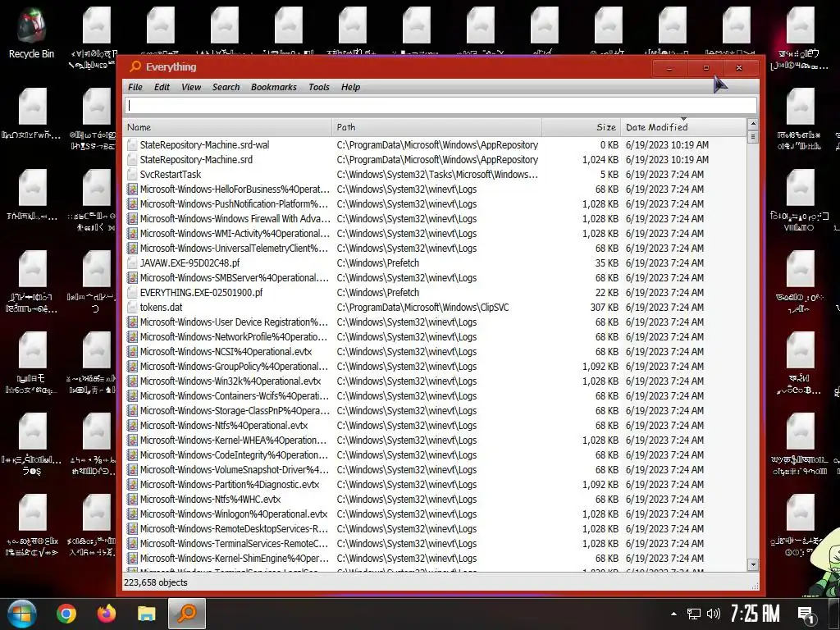Select file icon of StateRepository-Machine.srd-wal
Image resolution: width=840 pixels, height=630 pixels.
click(132, 145)
